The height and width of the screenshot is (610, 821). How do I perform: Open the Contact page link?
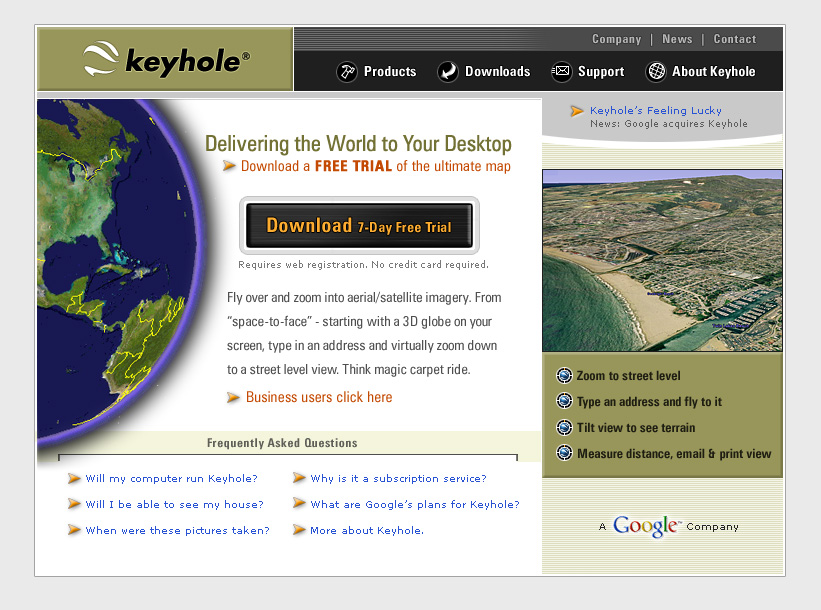[x=735, y=39]
